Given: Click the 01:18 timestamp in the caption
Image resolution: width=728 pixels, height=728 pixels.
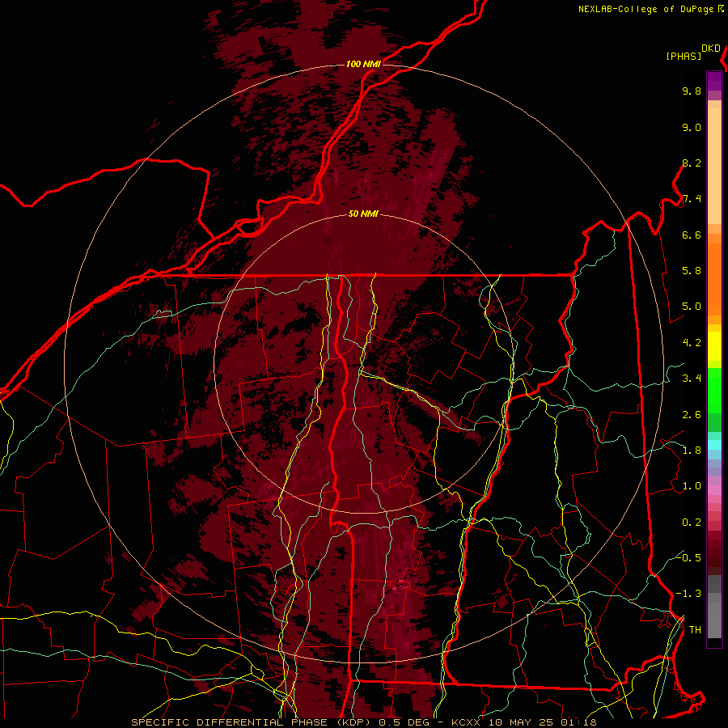Looking at the screenshot, I should (578, 722).
